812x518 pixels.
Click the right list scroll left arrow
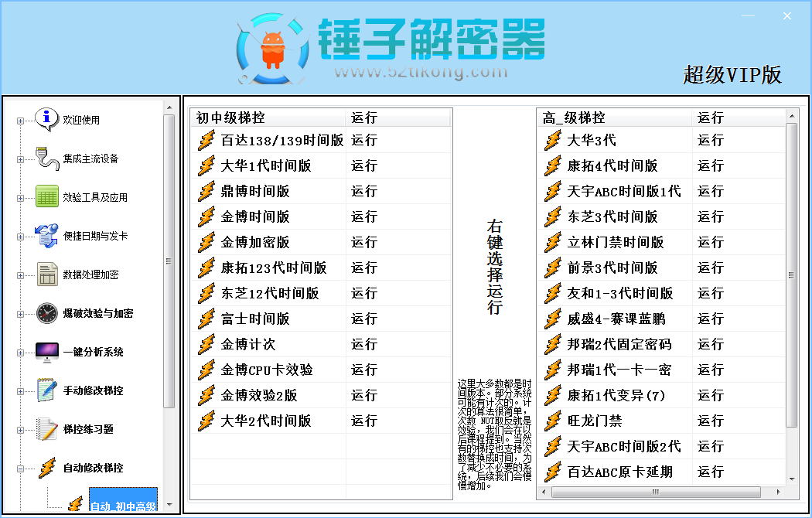point(543,492)
